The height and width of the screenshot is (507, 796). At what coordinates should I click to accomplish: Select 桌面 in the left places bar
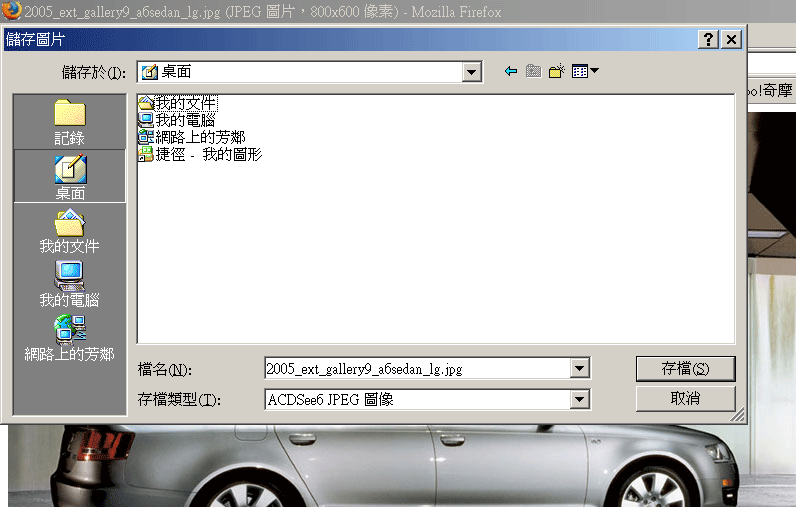tap(69, 177)
